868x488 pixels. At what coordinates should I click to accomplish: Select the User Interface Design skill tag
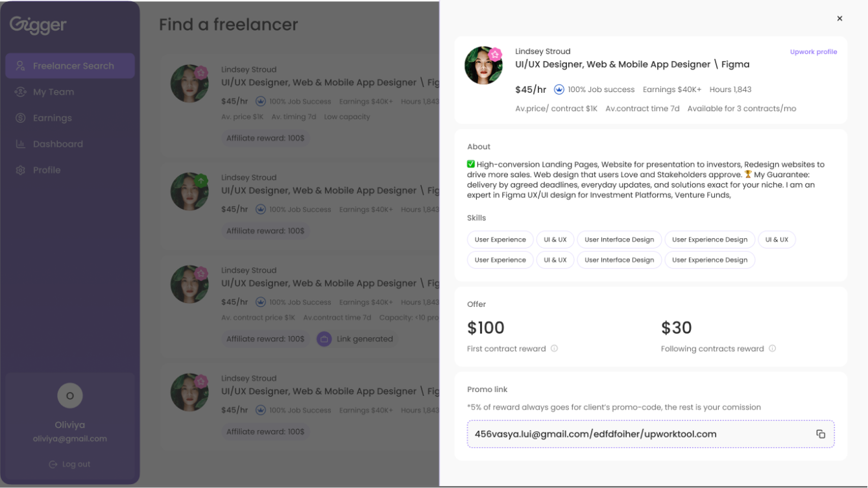[619, 239]
